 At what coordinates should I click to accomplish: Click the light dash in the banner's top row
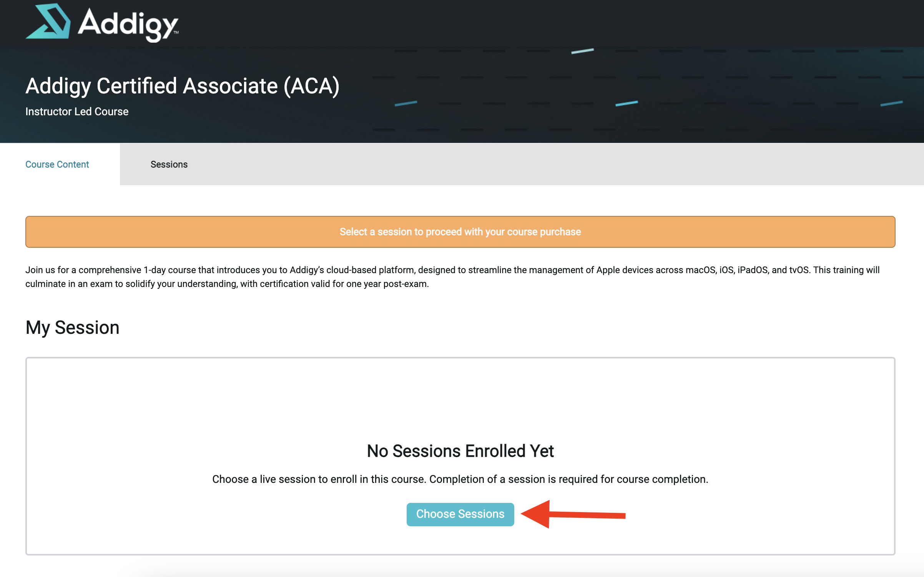[x=582, y=51]
